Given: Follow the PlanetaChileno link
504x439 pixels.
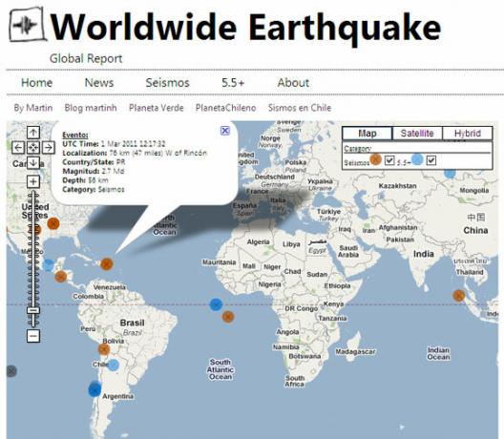Looking at the screenshot, I should coord(225,108).
